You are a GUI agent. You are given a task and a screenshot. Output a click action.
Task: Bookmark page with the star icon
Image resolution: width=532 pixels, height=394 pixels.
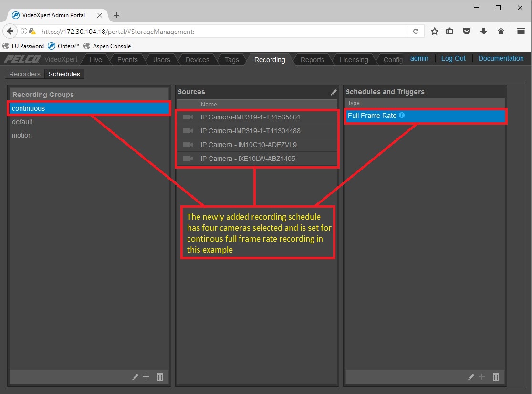click(434, 32)
